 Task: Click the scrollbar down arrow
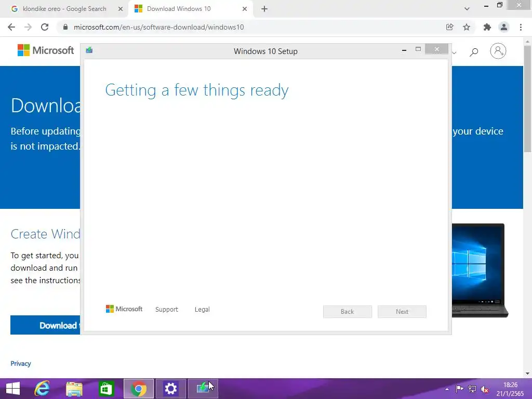tap(528, 374)
